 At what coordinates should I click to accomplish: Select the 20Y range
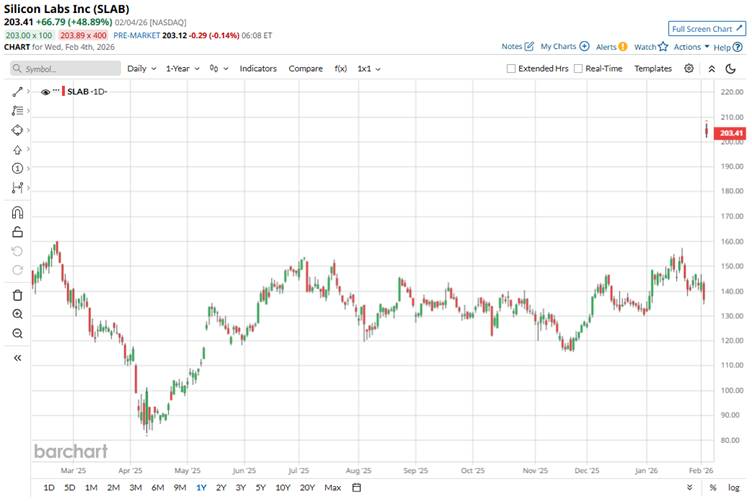pos(307,488)
